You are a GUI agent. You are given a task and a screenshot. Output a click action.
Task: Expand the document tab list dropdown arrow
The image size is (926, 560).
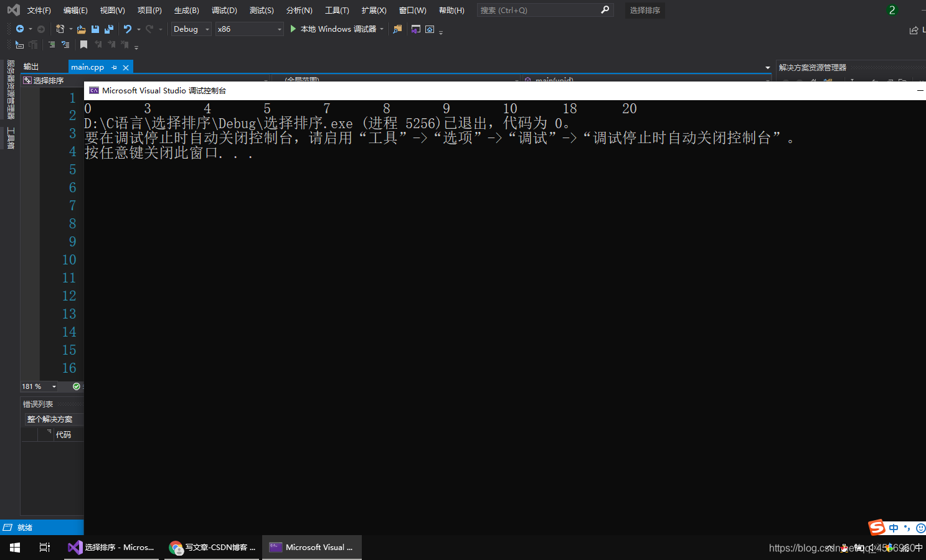tap(767, 67)
